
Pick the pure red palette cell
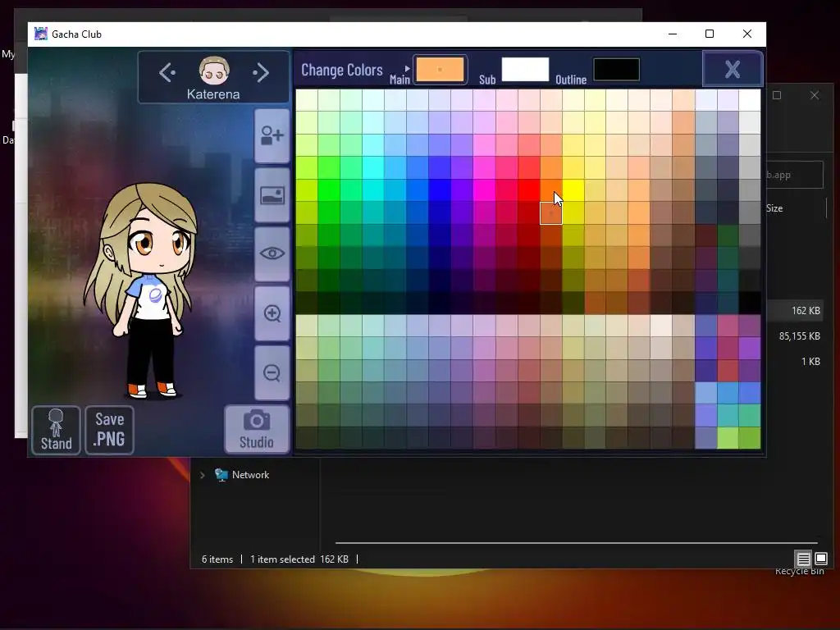(x=529, y=190)
